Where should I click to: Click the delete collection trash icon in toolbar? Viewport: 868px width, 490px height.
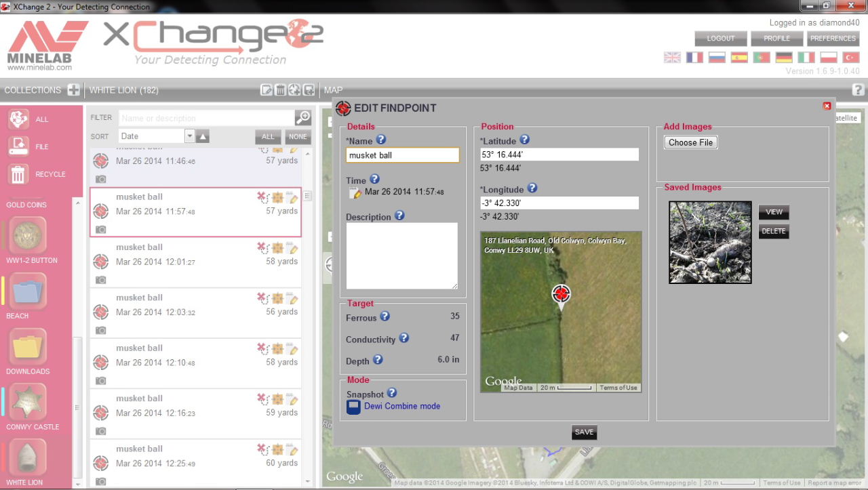coord(280,89)
